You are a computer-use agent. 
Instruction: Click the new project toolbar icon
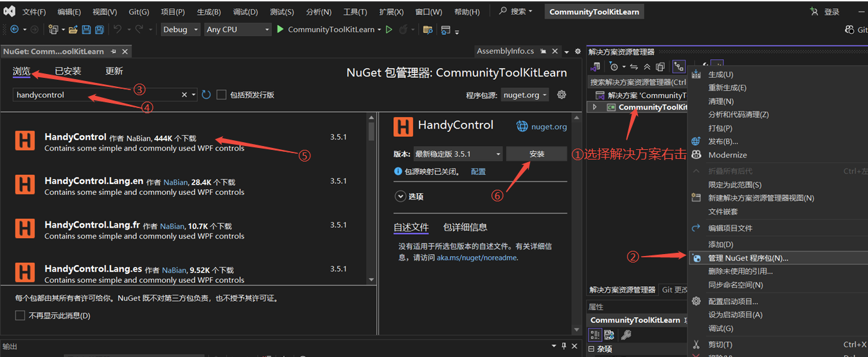pos(53,30)
